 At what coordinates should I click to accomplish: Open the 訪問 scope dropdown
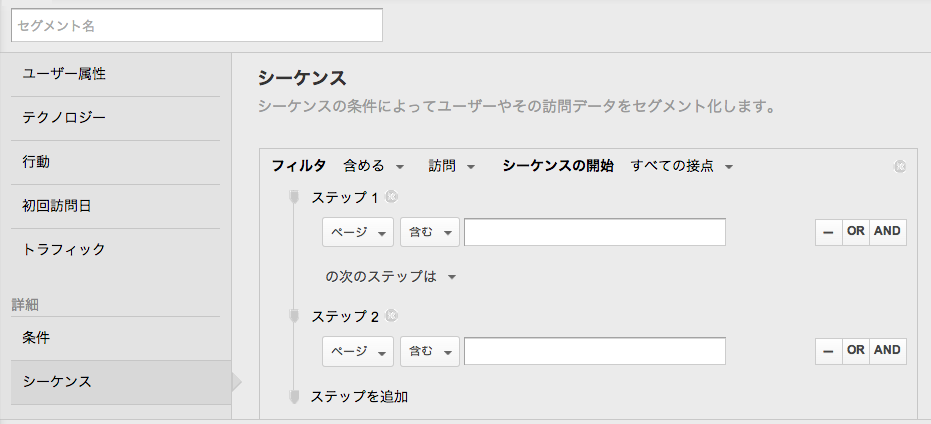pyautogui.click(x=452, y=166)
